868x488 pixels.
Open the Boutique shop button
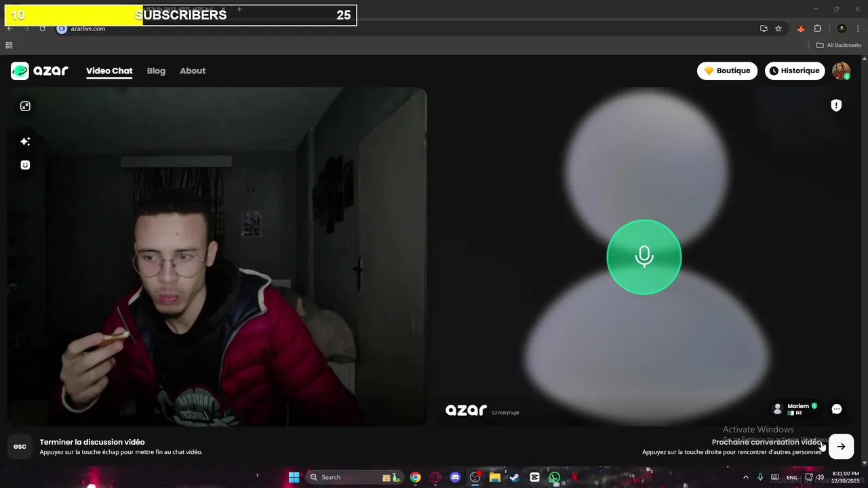click(x=727, y=70)
